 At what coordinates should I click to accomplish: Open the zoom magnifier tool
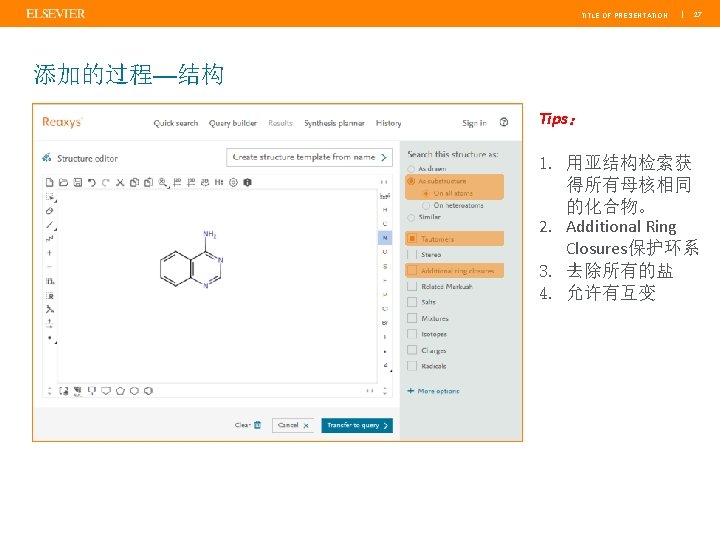click(163, 182)
